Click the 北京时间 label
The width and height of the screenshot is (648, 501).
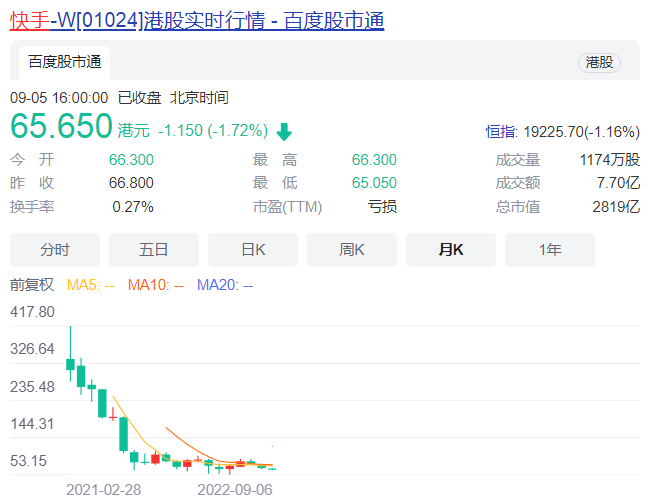coord(199,98)
